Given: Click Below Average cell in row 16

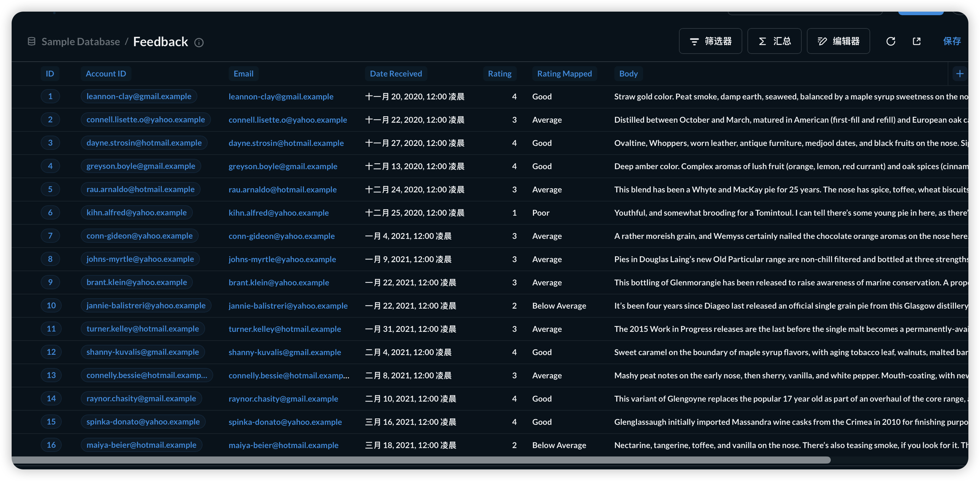Looking at the screenshot, I should (559, 445).
